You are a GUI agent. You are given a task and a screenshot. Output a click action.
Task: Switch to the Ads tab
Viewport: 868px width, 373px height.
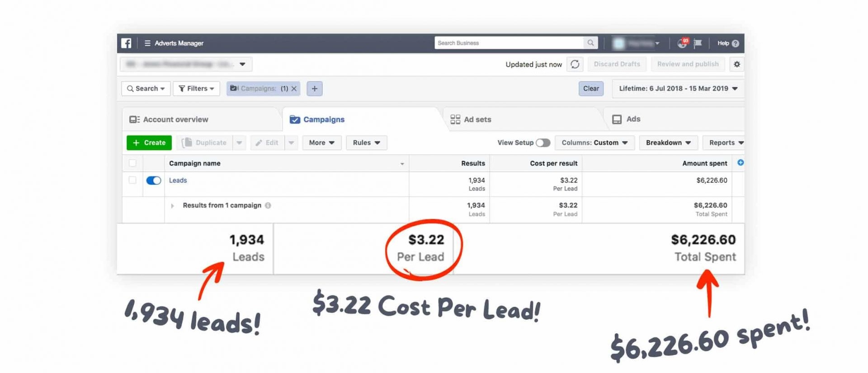(x=675, y=119)
